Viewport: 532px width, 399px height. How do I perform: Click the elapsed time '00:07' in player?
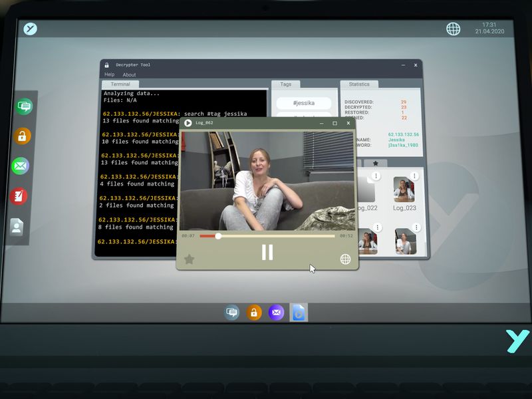[x=188, y=236]
